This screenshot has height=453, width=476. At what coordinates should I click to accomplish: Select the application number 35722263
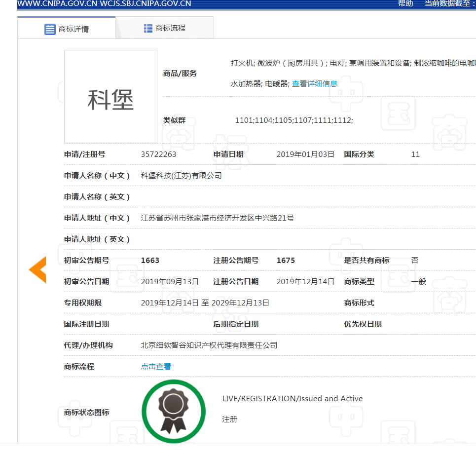point(158,154)
